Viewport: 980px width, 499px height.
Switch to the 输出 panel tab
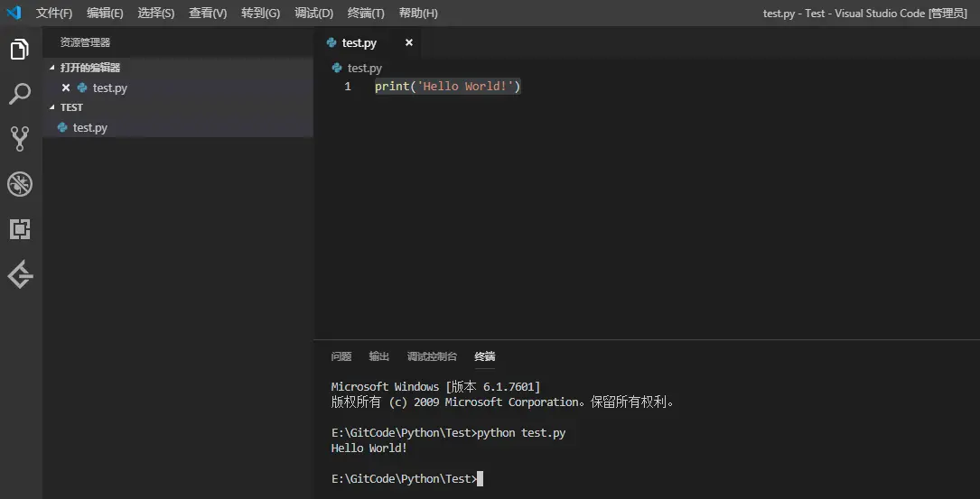pos(379,356)
